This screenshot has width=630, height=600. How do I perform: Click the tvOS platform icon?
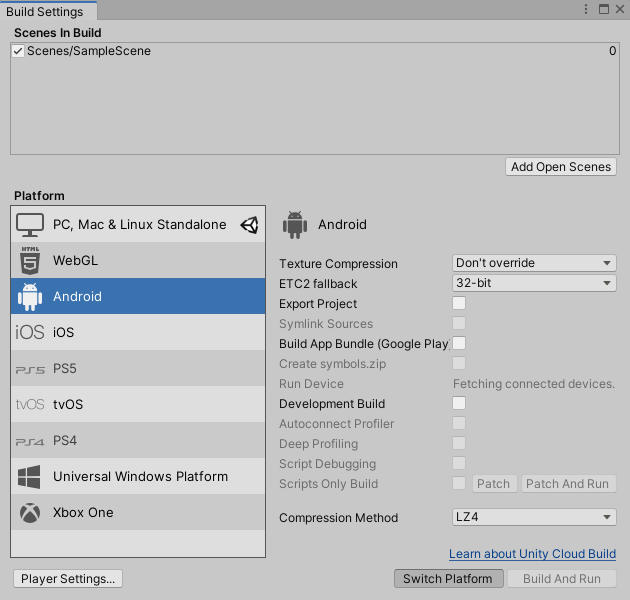(x=30, y=404)
